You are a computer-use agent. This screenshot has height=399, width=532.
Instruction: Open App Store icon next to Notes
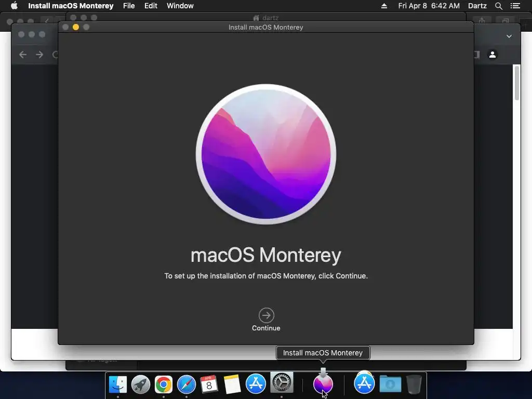click(256, 384)
